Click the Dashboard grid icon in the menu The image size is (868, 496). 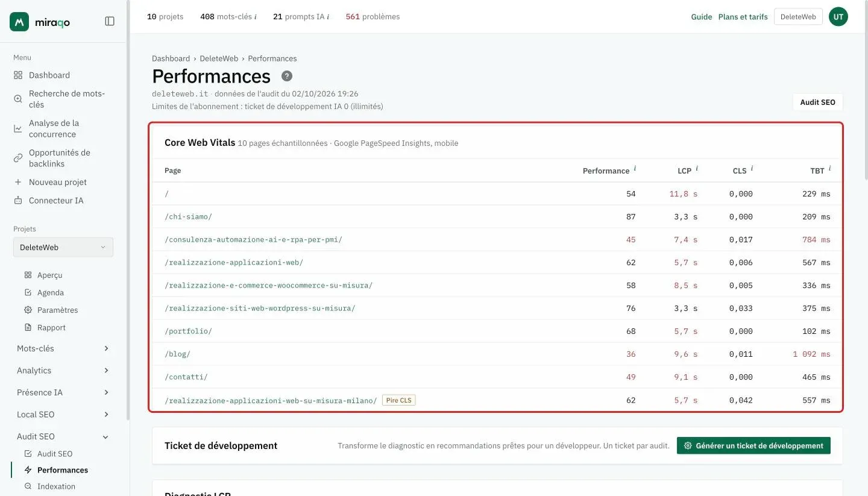18,75
